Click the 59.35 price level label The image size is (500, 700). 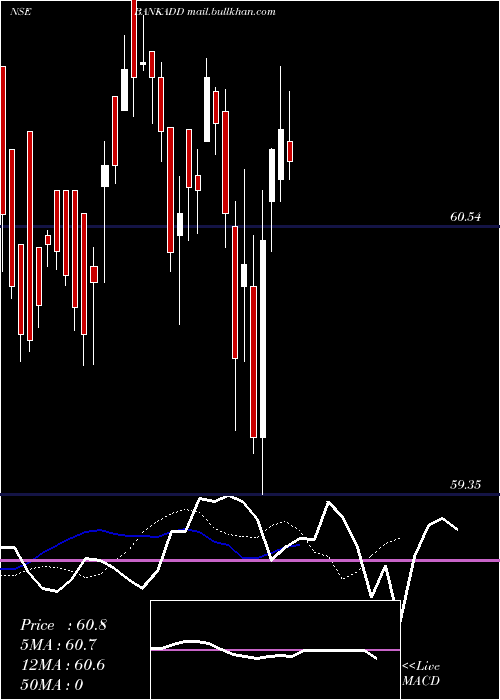pos(466,485)
